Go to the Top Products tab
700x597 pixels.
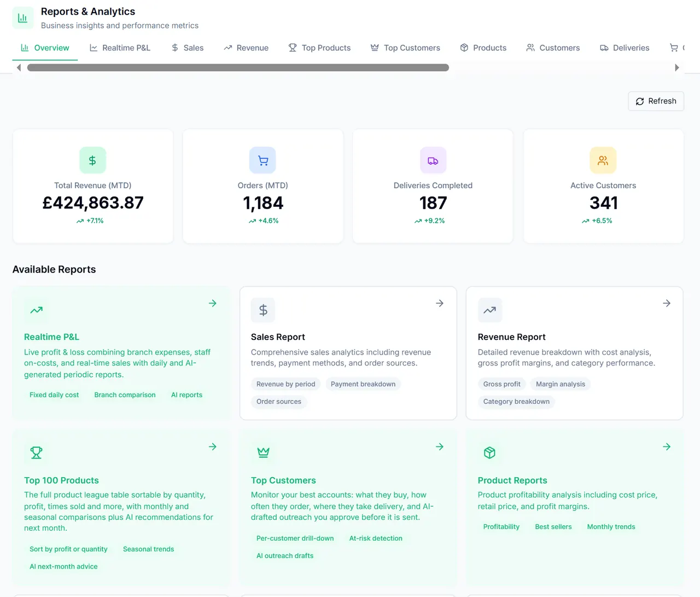point(319,48)
